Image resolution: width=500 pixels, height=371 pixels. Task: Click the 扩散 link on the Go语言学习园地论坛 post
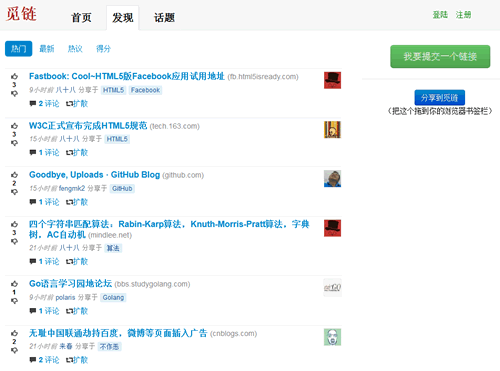77,311
